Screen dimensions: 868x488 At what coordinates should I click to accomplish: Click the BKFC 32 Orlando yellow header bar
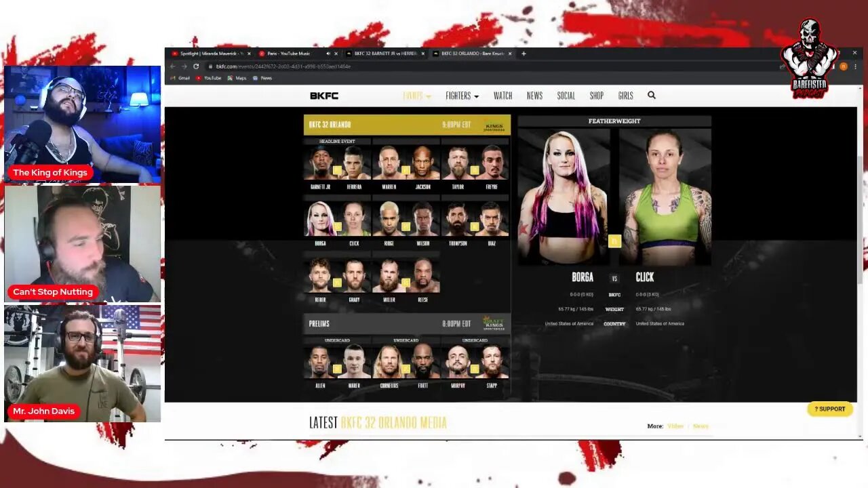pos(407,125)
